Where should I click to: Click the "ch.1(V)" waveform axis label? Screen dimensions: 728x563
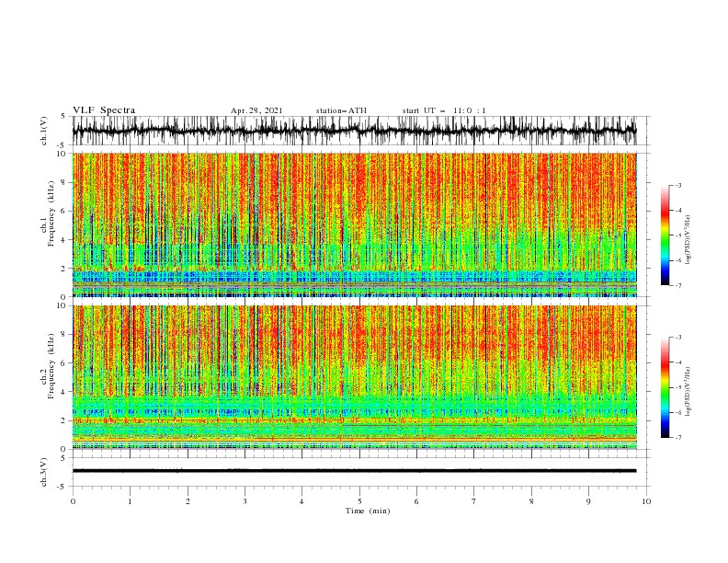(x=43, y=131)
